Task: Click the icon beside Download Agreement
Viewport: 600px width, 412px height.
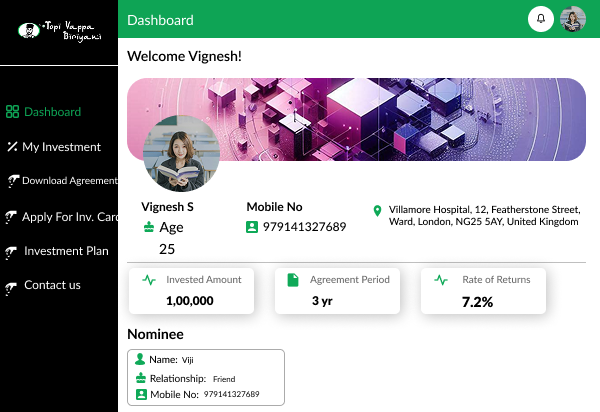Action: click(x=13, y=181)
